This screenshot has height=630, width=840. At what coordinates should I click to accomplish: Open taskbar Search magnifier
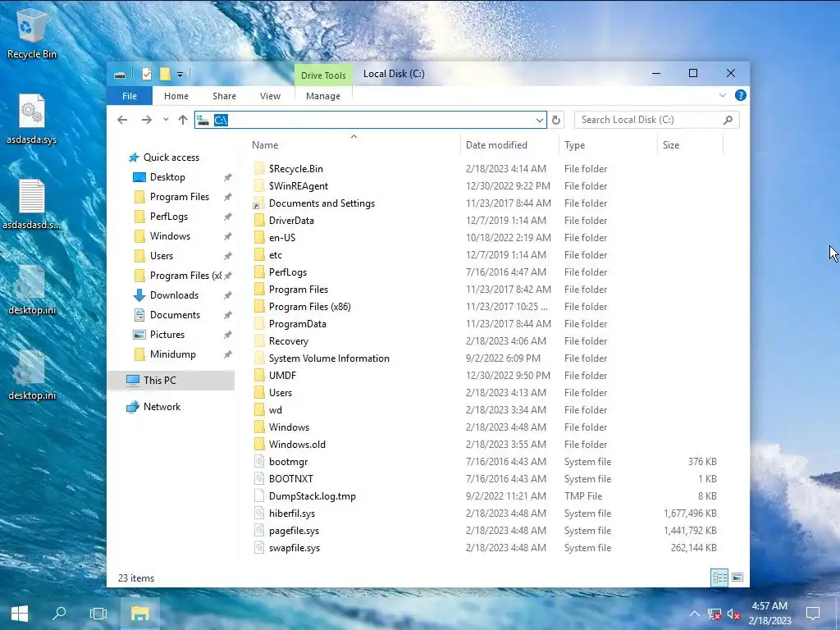[x=59, y=614]
